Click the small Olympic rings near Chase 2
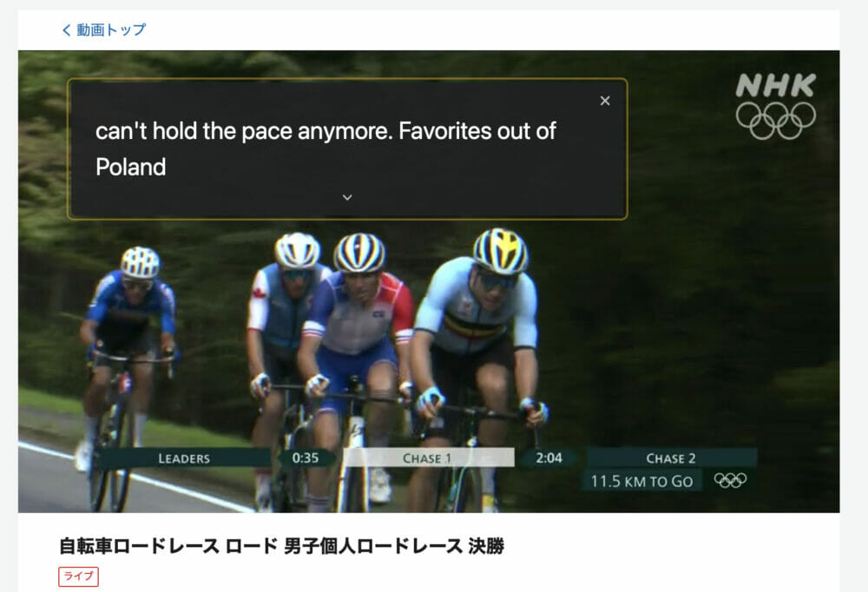Screen dimensions: 868x592 (730, 480)
